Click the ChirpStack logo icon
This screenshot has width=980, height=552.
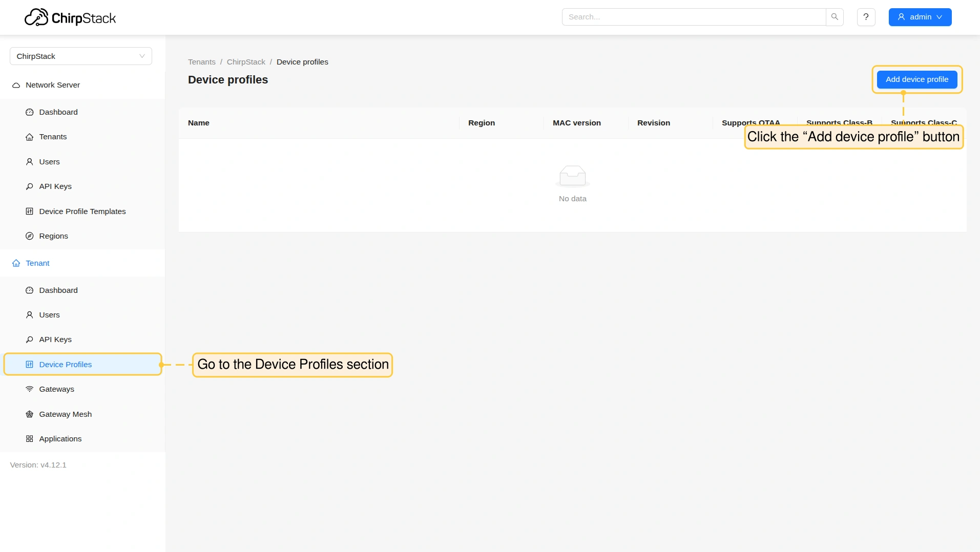(x=36, y=17)
